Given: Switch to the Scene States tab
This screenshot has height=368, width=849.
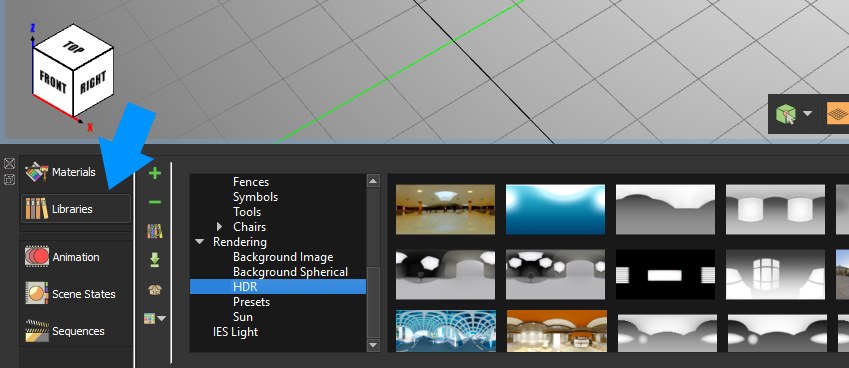Looking at the screenshot, I should pos(76,294).
